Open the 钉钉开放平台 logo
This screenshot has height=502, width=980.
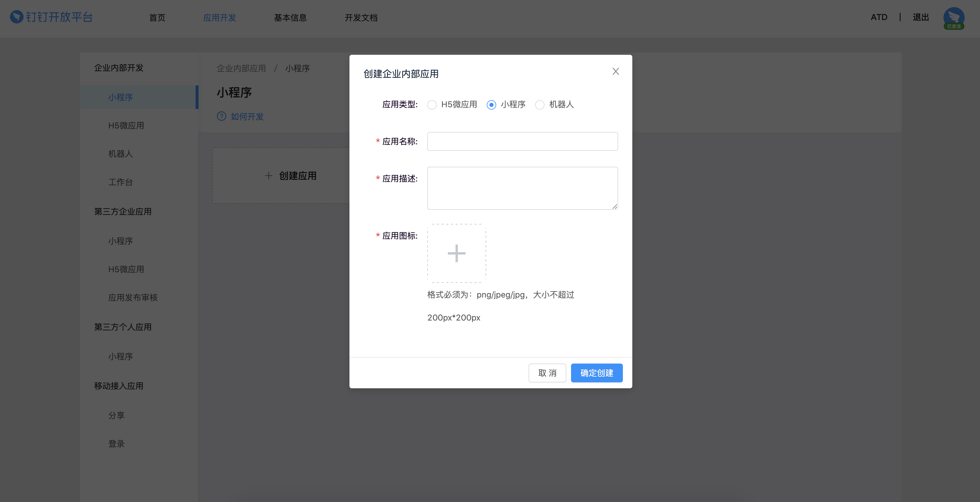pos(51,17)
